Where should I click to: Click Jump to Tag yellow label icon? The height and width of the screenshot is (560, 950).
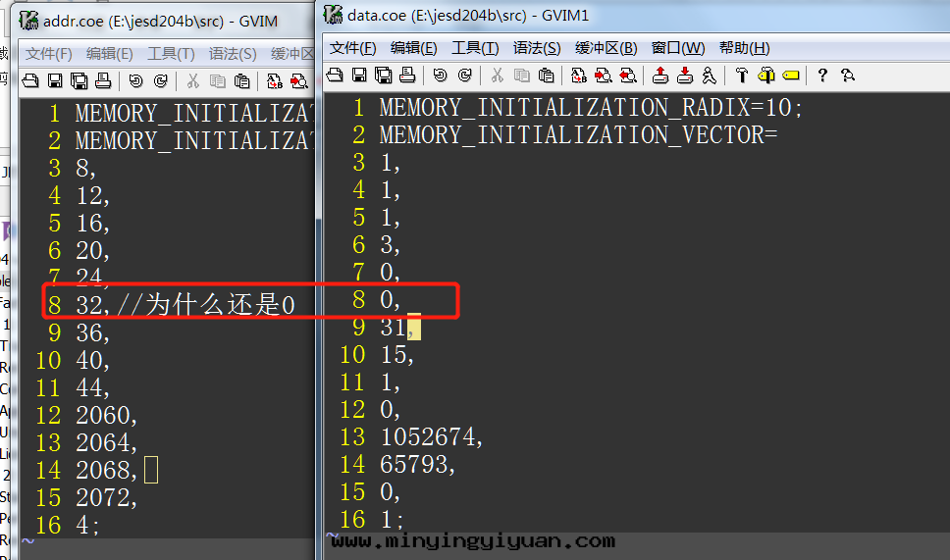[x=791, y=76]
